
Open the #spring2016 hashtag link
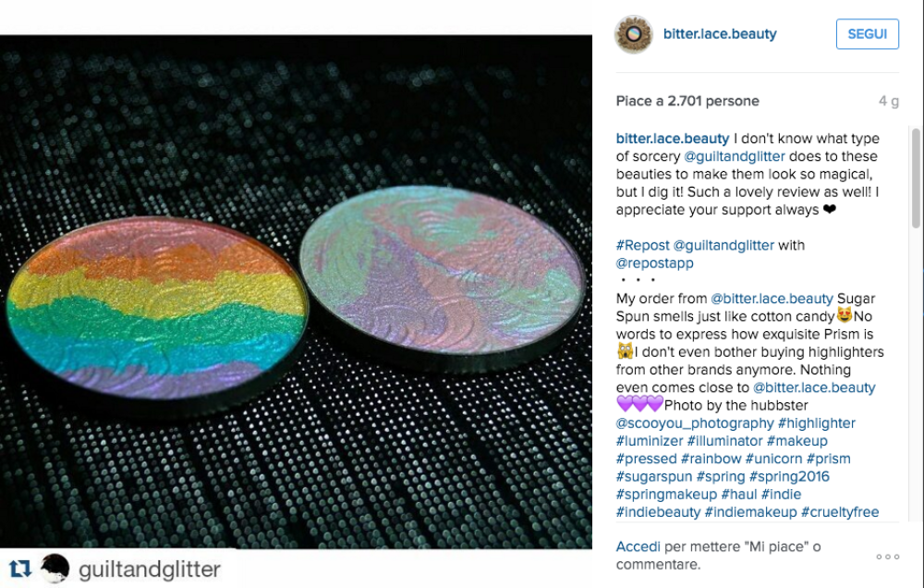[789, 476]
